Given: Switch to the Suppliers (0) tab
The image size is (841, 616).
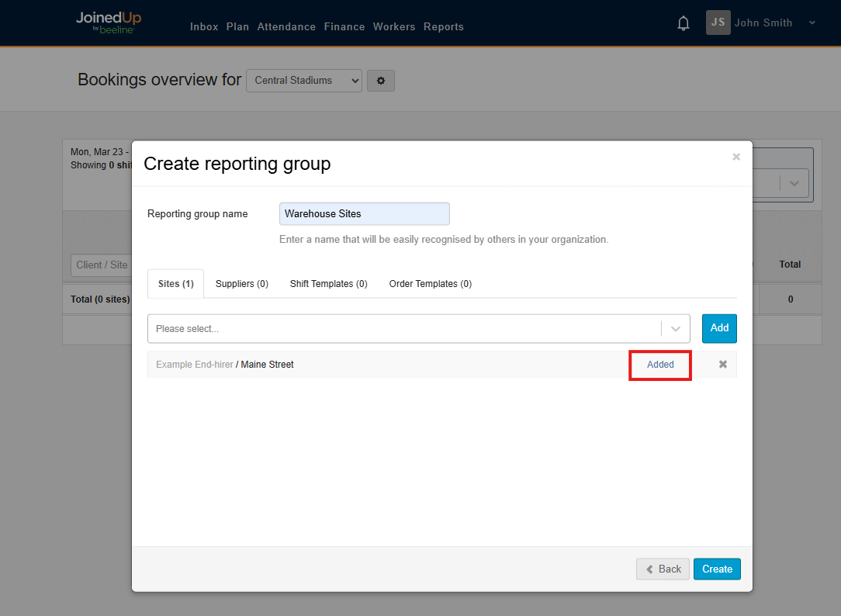Looking at the screenshot, I should pyautogui.click(x=242, y=284).
